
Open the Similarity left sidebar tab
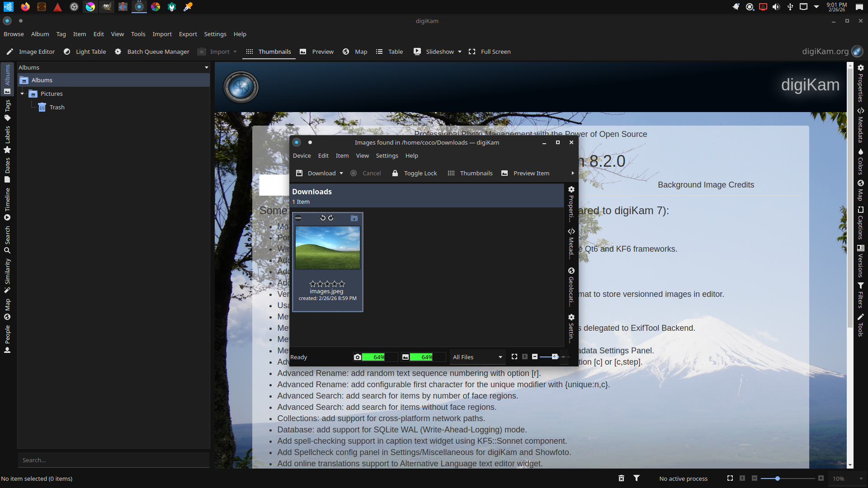click(x=7, y=276)
